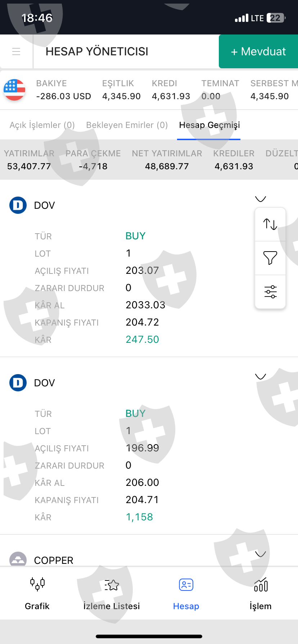298x644 pixels.
Task: Open İzleme Listesi watchlist
Action: tap(112, 593)
